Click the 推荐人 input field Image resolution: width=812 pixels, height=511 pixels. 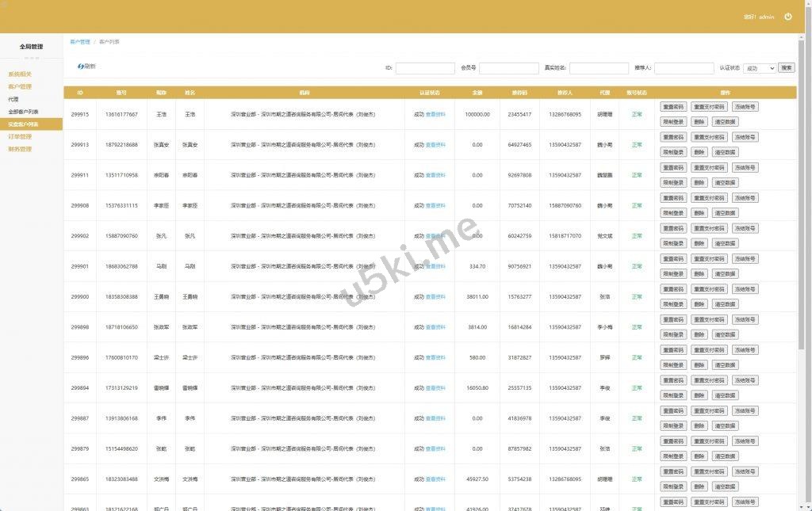tap(684, 68)
